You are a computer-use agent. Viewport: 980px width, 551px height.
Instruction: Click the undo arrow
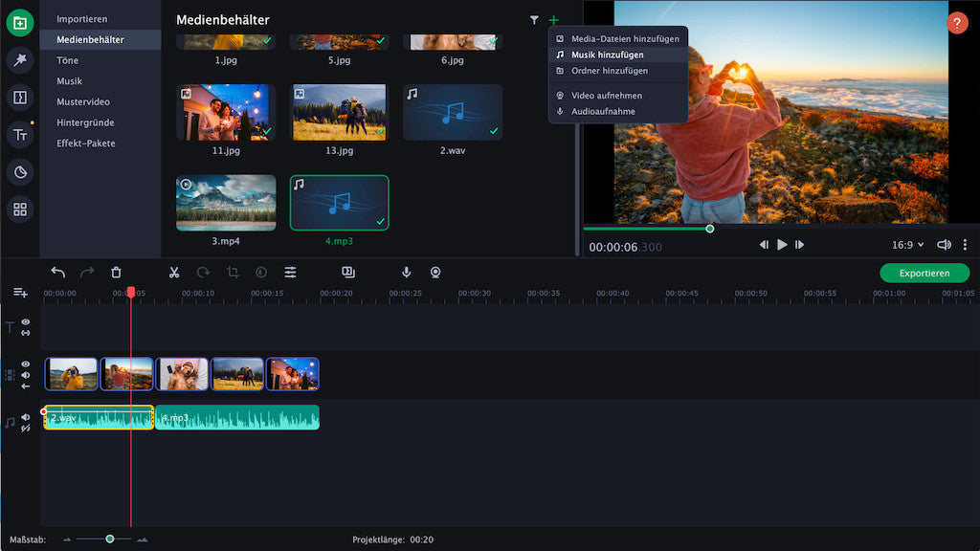(58, 273)
